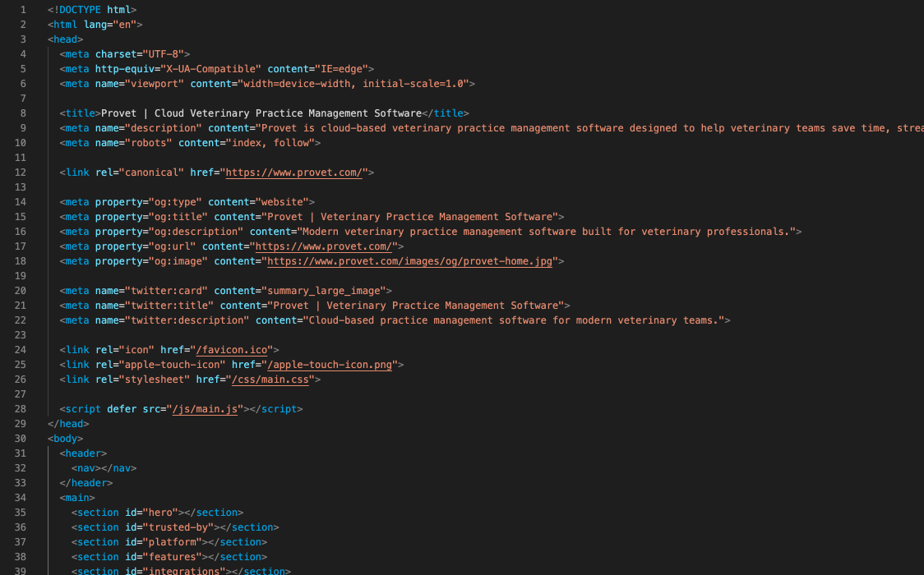Screen dimensions: 924x575
Task: Click the "width=device-width, initial-scale=1.0" string
Action: (x=353, y=84)
